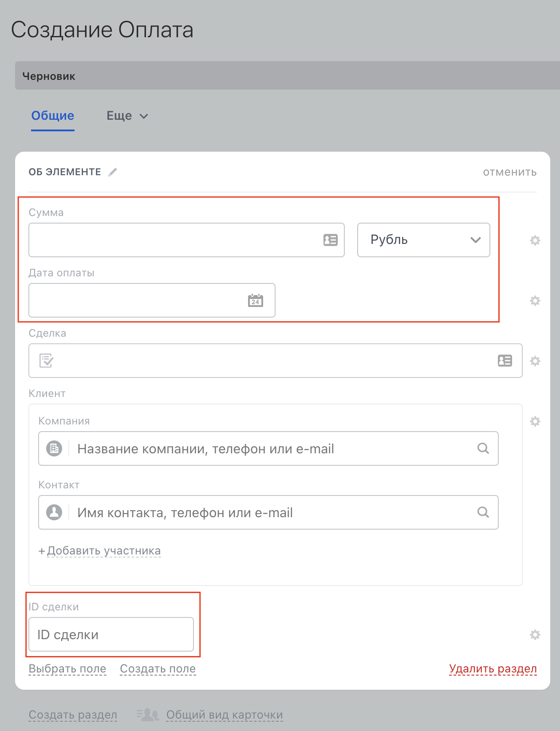
Task: Expand the Еще tab menu
Action: pyautogui.click(x=127, y=116)
